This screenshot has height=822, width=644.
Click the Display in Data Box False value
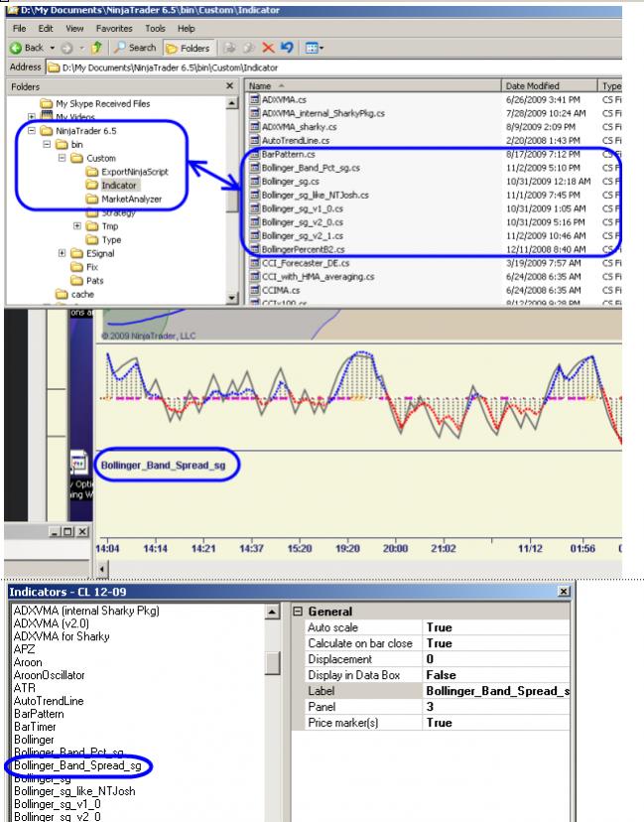[495, 675]
